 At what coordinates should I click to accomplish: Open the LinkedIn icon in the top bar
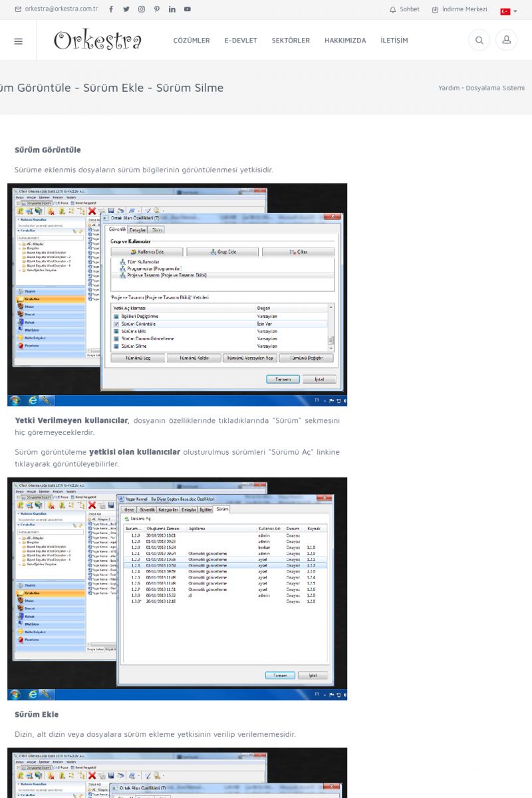172,9
